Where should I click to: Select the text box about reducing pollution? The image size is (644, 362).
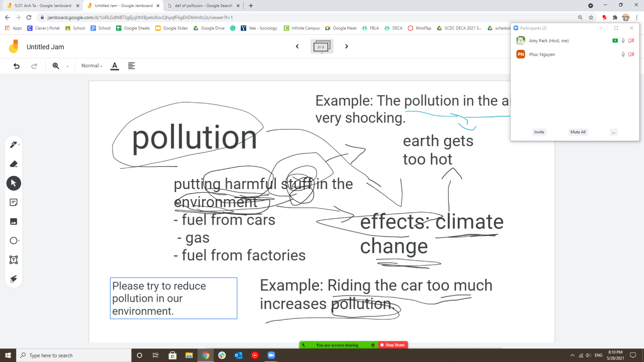pos(174,298)
